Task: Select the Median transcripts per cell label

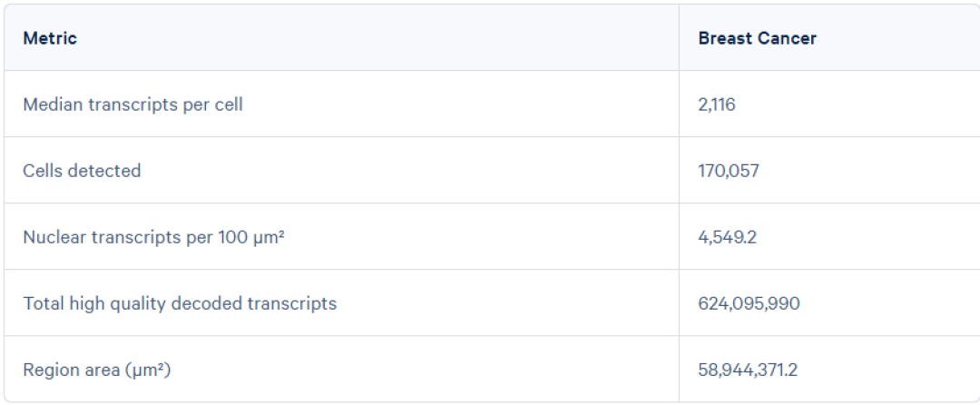Action: click(x=132, y=104)
